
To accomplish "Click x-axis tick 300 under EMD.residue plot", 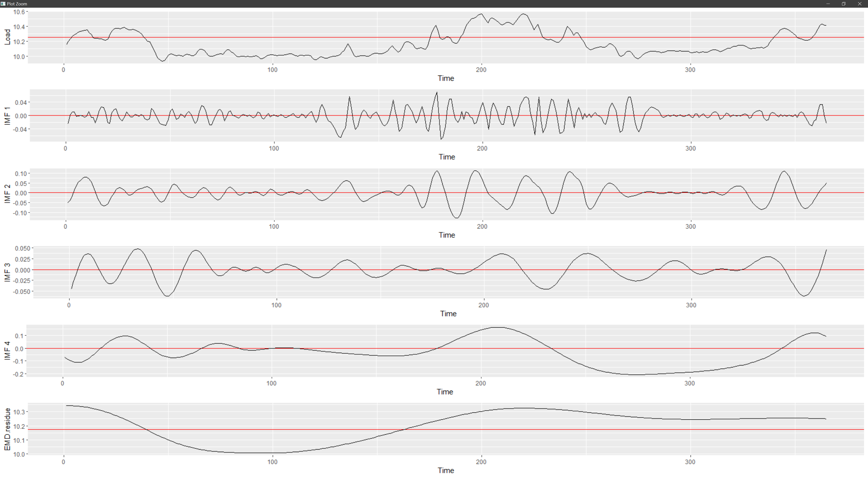I will coord(690,462).
